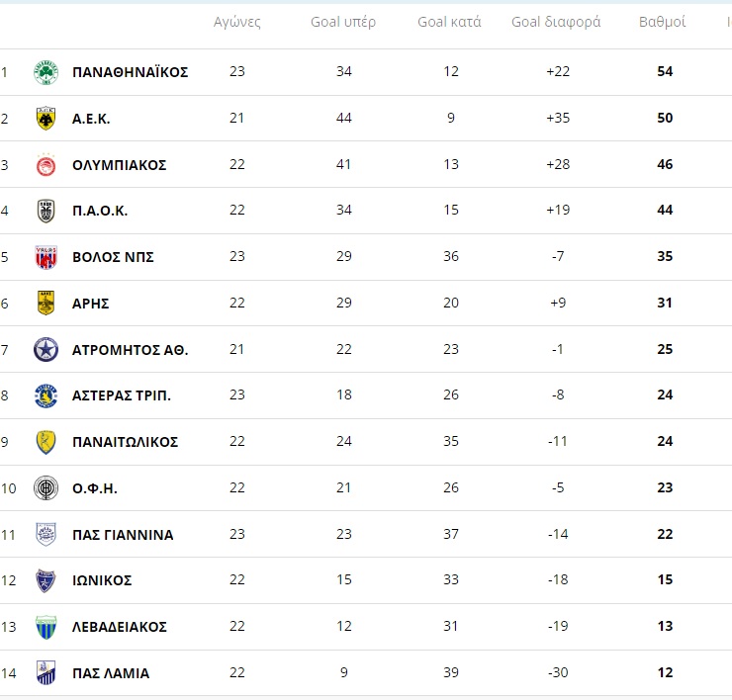This screenshot has height=700, width=732.
Task: Open the ΟΛΥΜΠΙΑΚΟΣ team name link
Action: click(119, 165)
